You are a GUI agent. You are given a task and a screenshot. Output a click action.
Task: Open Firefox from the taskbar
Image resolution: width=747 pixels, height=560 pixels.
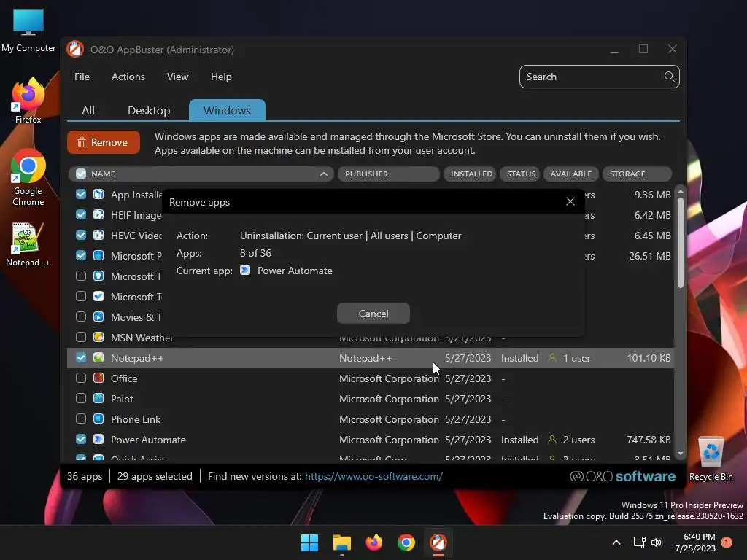374,542
